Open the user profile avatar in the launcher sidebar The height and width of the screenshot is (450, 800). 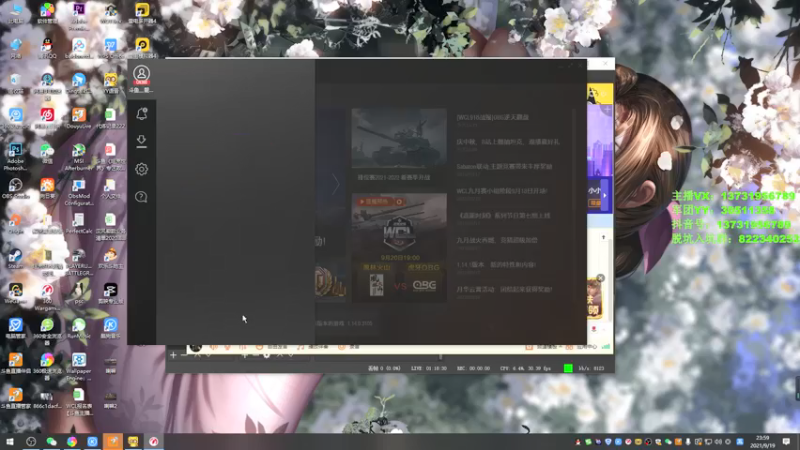coord(141,74)
